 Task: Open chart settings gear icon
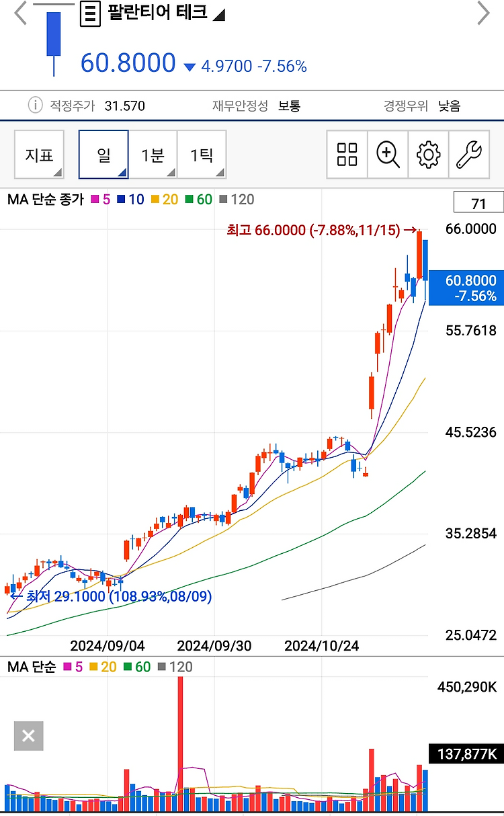(428, 155)
